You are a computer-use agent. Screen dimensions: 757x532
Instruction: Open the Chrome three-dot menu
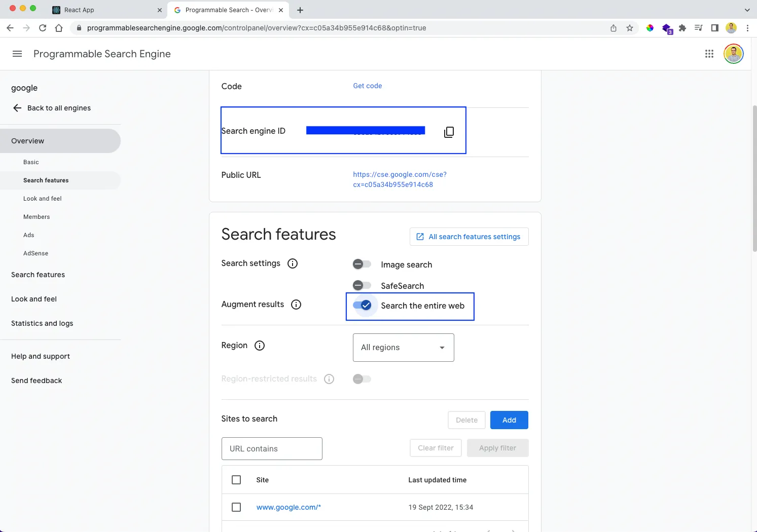[x=748, y=28]
